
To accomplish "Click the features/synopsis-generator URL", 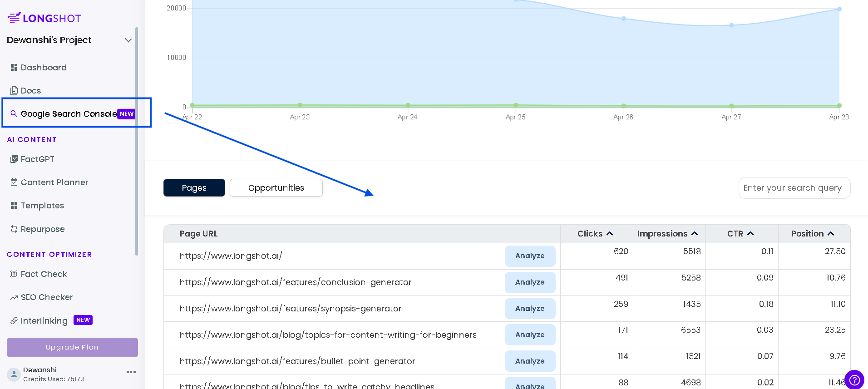I will click(x=291, y=309).
